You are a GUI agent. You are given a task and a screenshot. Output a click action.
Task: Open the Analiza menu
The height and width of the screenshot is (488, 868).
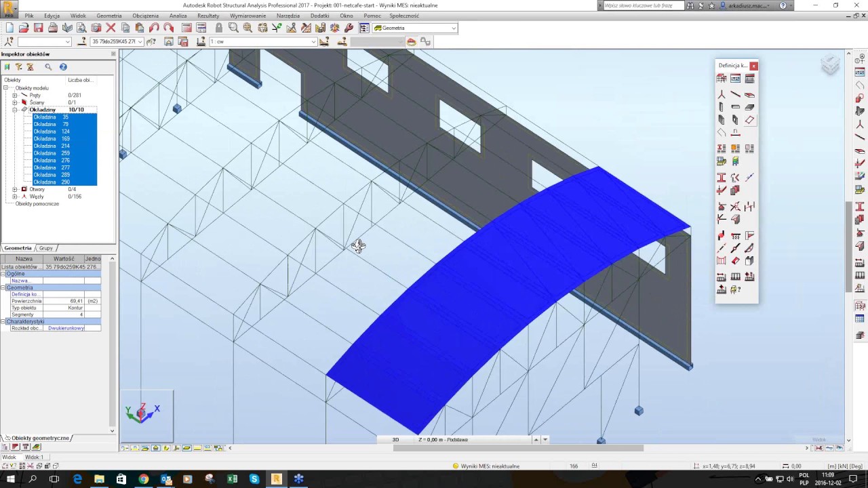[x=178, y=16]
